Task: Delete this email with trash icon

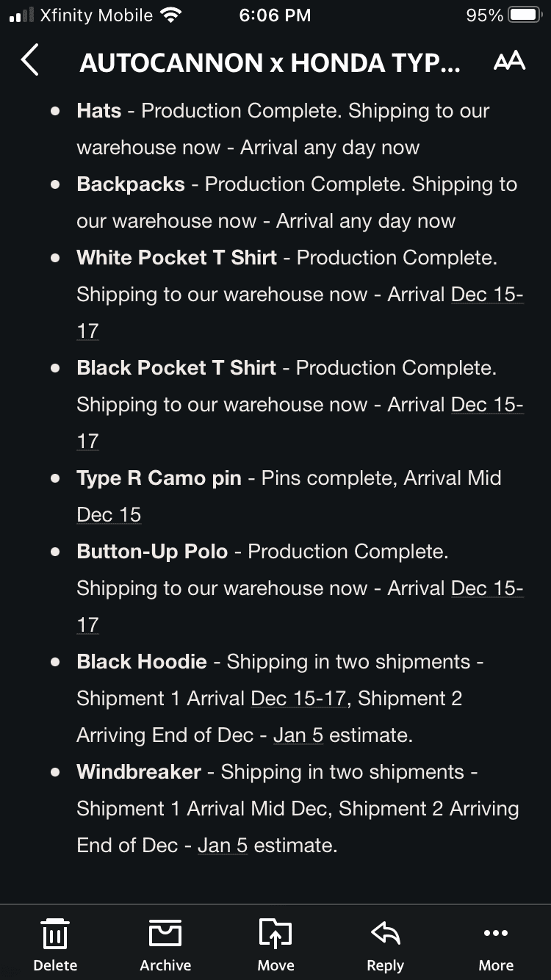Action: (x=55, y=944)
